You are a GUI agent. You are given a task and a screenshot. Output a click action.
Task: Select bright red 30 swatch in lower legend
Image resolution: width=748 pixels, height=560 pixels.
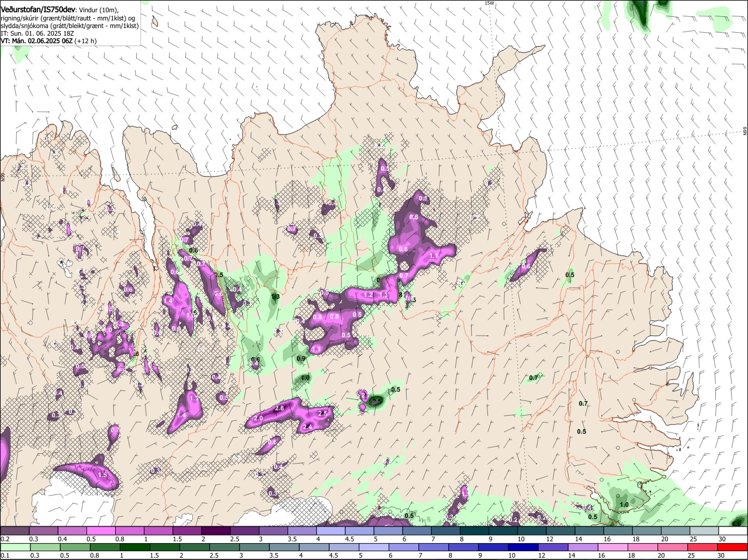pos(733,548)
